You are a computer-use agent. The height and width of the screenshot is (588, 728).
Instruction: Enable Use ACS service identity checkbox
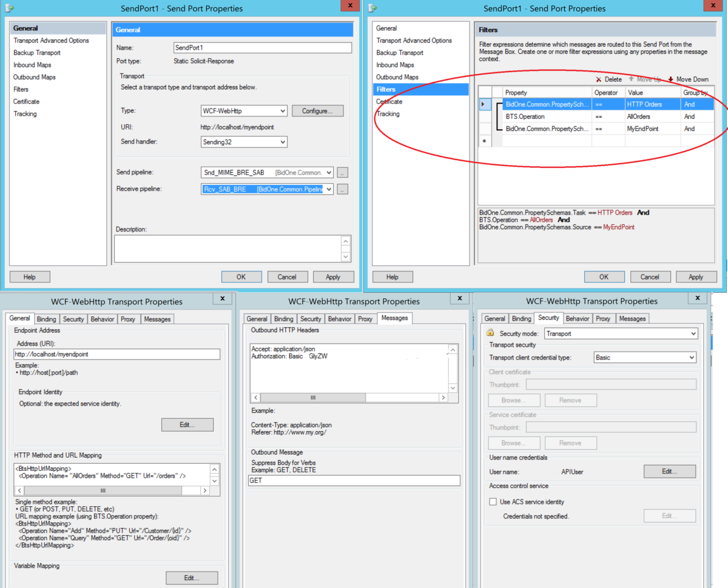[x=493, y=502]
